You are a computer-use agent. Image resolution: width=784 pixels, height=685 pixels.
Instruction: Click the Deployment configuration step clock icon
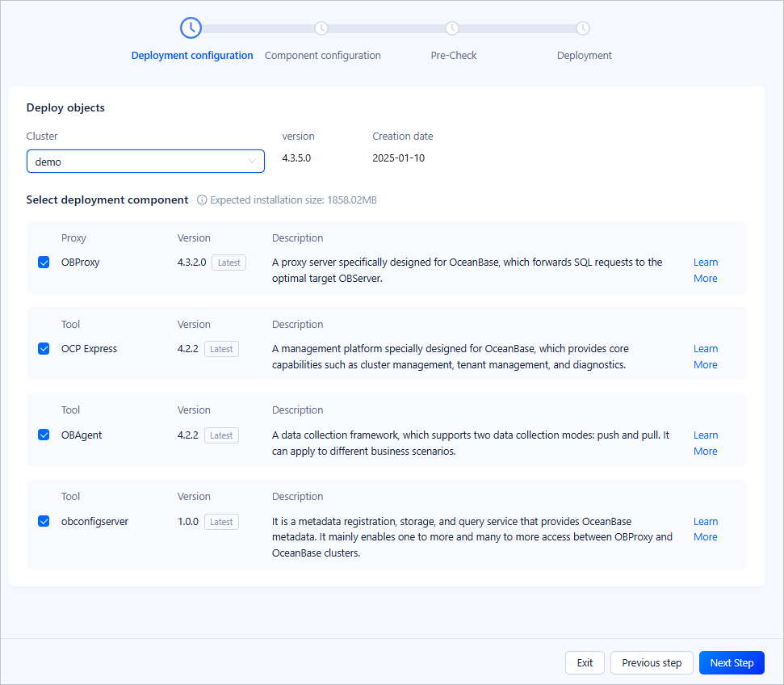pos(191,28)
